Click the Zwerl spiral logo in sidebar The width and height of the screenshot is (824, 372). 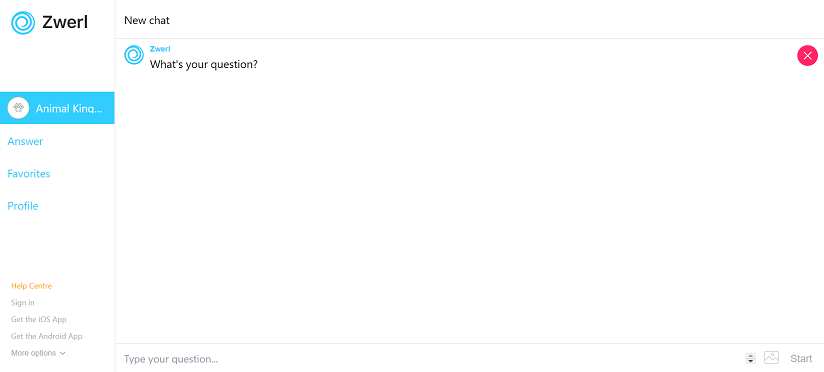pos(23,23)
